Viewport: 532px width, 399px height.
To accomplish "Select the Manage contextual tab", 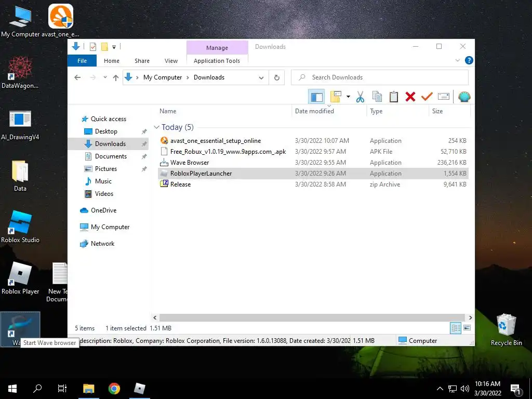I will coord(217,48).
